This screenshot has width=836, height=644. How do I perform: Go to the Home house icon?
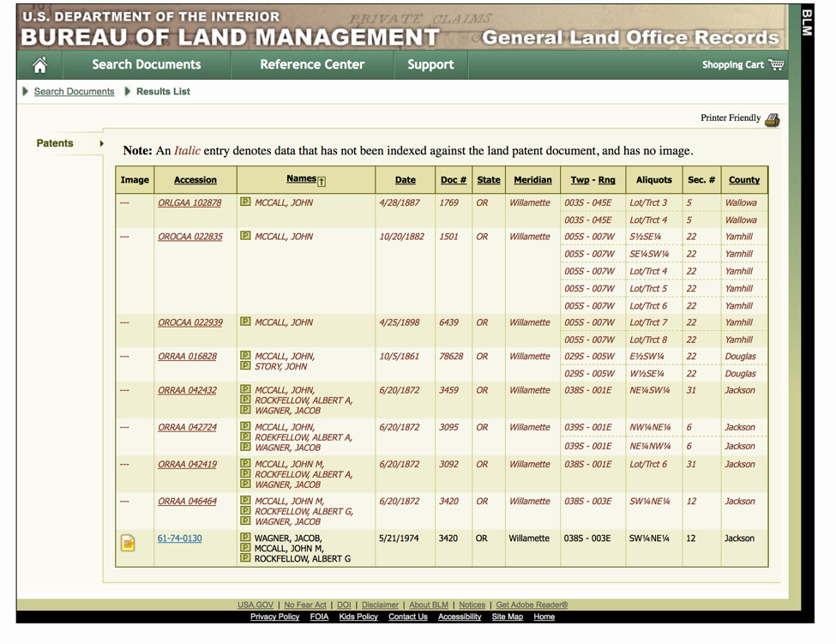[x=40, y=65]
